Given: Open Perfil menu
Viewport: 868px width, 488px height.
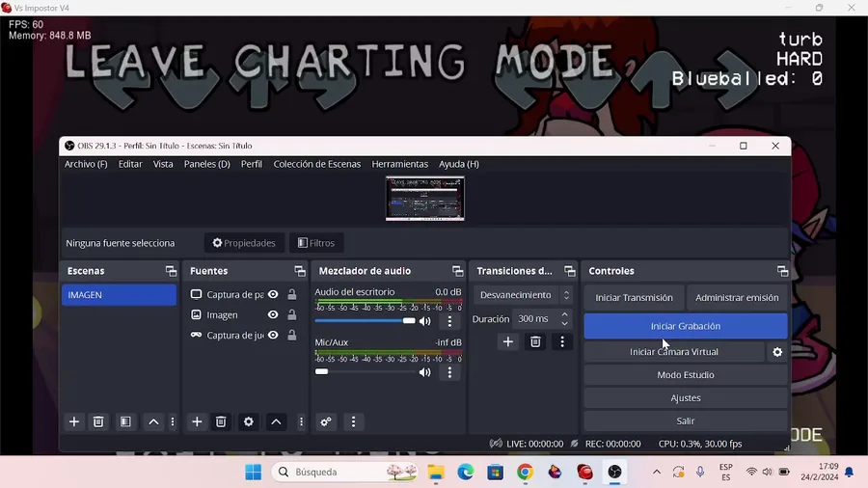Looking at the screenshot, I should pyautogui.click(x=252, y=164).
